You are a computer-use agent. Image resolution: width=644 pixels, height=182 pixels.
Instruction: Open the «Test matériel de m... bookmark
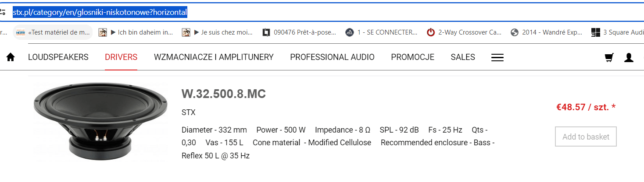[53, 32]
